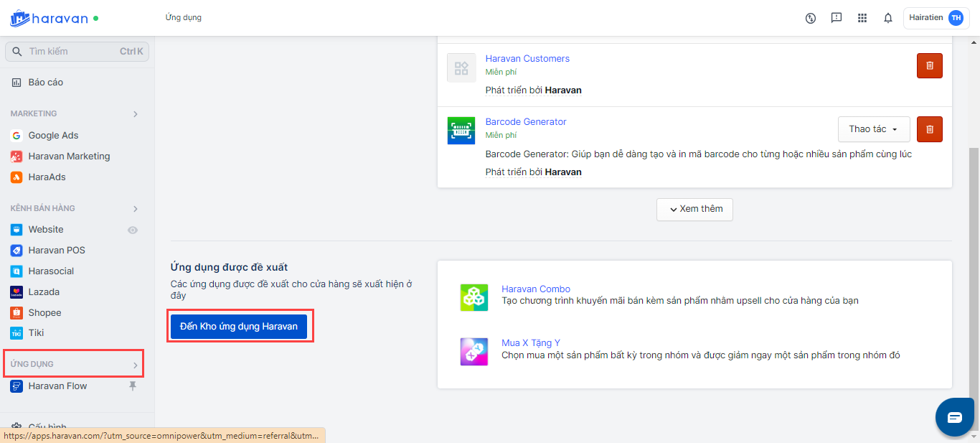980x443 pixels.
Task: Click the Website channel icon
Action: (17, 230)
